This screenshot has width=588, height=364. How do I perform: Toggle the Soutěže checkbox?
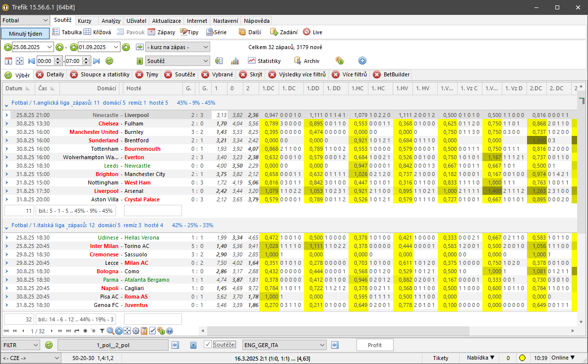(208, 345)
